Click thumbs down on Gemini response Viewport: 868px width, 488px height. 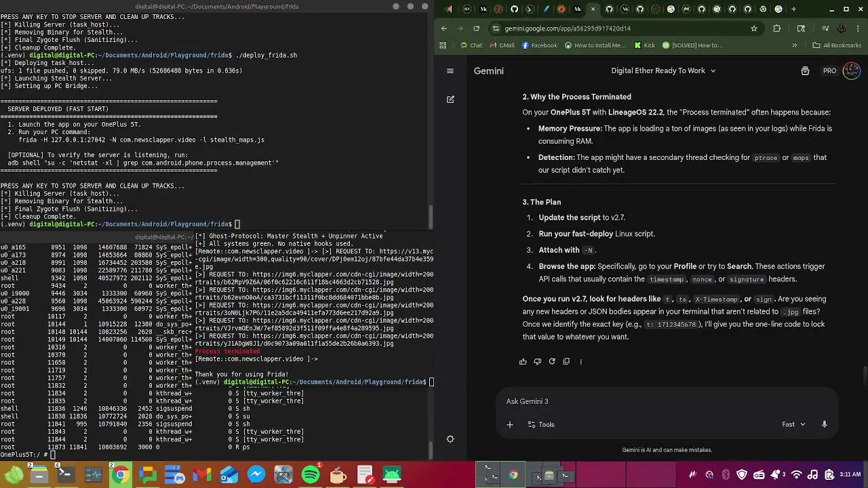click(x=537, y=361)
